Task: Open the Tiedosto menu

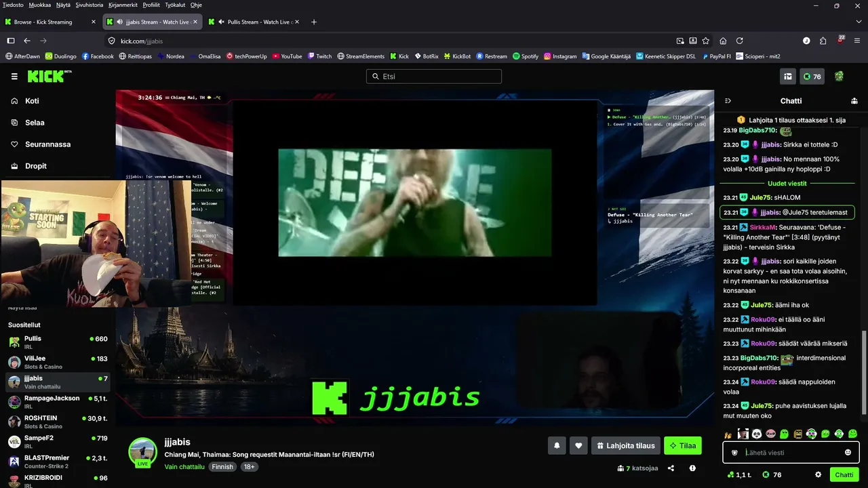Action: click(13, 5)
